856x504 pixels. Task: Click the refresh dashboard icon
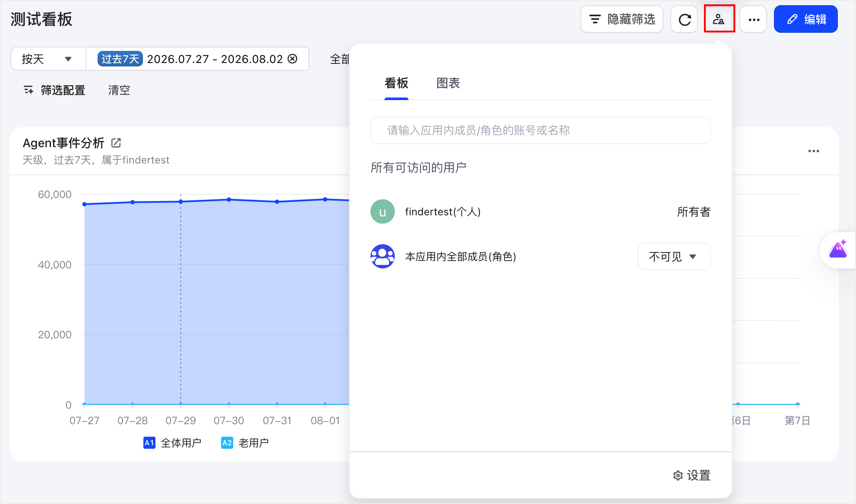coord(684,19)
